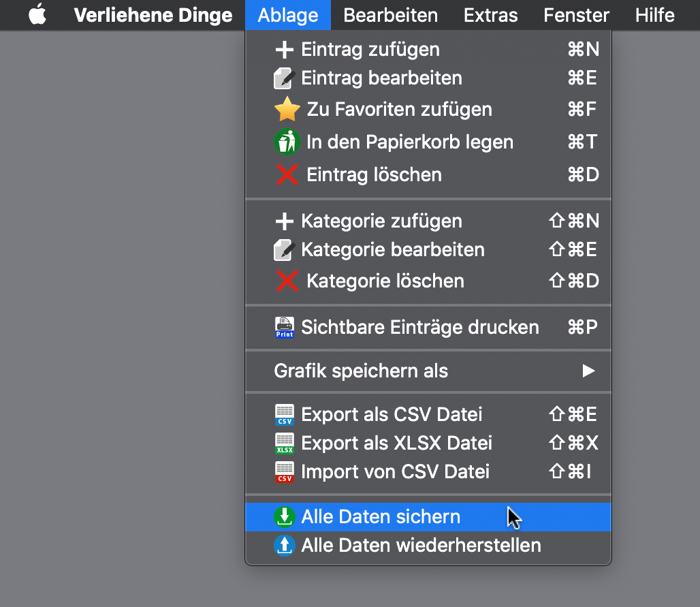
Task: Click the red CSV import icon
Action: pos(285,471)
